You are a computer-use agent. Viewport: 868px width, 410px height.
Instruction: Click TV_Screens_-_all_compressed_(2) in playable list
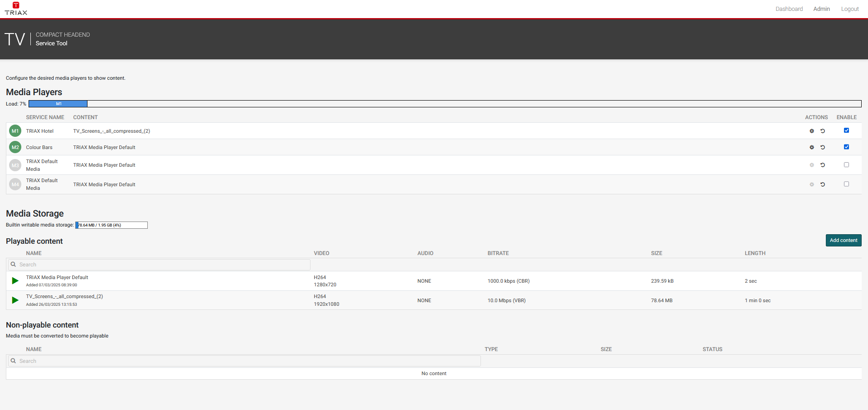coord(64,296)
